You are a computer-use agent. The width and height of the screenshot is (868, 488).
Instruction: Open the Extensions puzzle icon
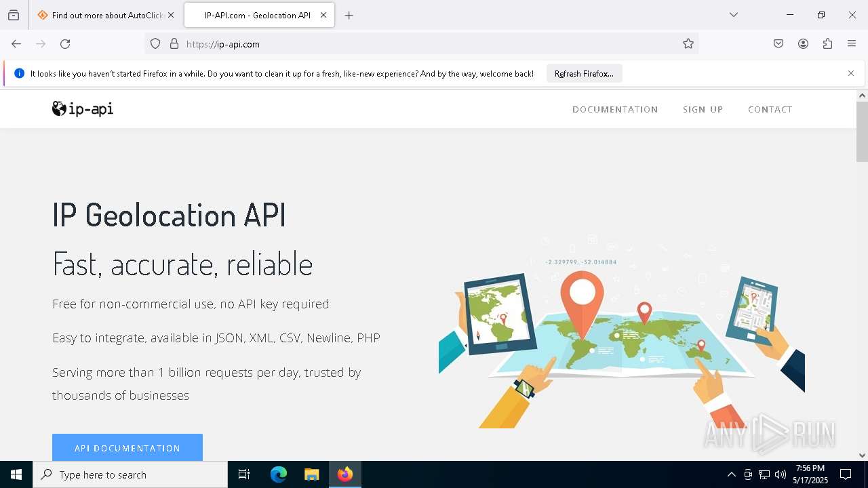point(827,44)
